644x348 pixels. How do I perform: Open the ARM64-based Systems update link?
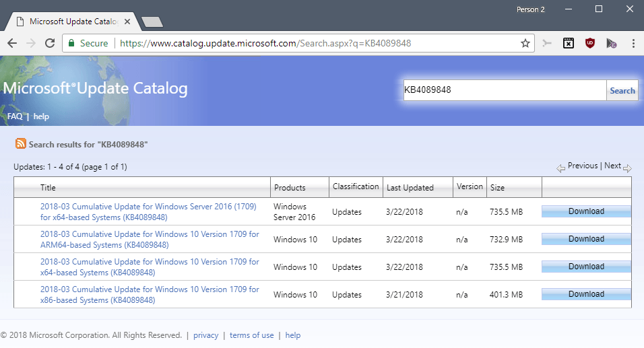click(150, 239)
